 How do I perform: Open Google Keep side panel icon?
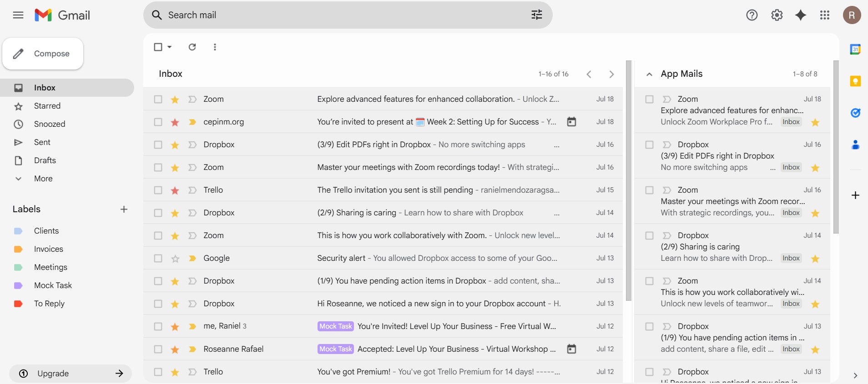click(855, 81)
